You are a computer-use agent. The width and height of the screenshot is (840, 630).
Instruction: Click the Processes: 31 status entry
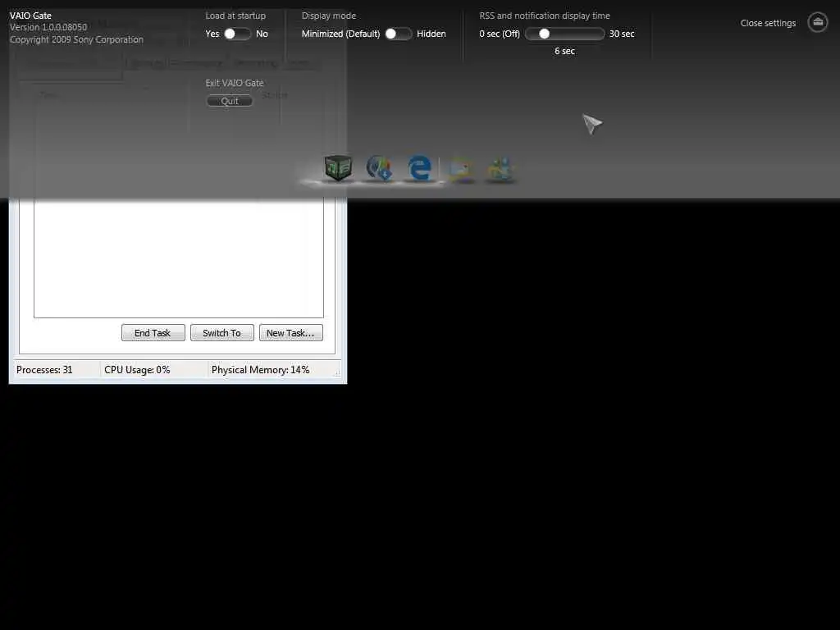tap(44, 370)
